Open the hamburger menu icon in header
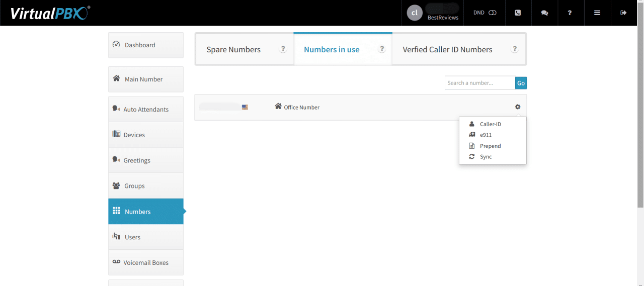Viewport: 644px width, 286px height. (597, 13)
